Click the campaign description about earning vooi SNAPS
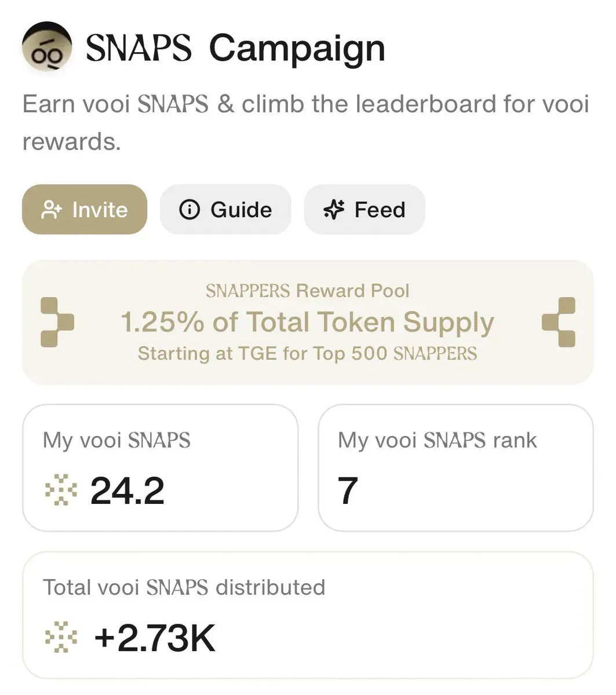This screenshot has width=616, height=695. pos(305,123)
